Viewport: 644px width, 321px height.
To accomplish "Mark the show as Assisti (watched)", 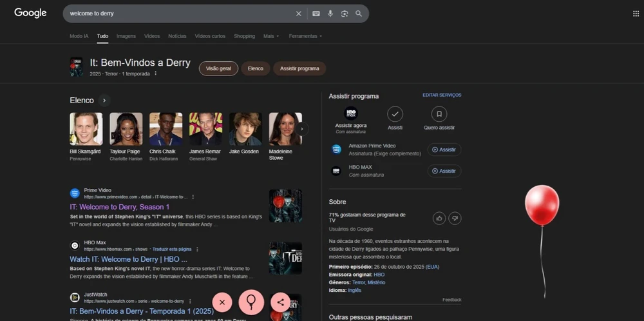I will [395, 114].
